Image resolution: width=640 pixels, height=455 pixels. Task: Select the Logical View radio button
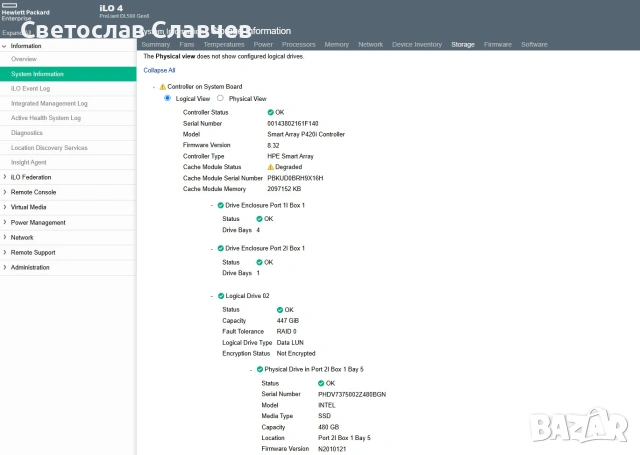[x=167, y=98]
